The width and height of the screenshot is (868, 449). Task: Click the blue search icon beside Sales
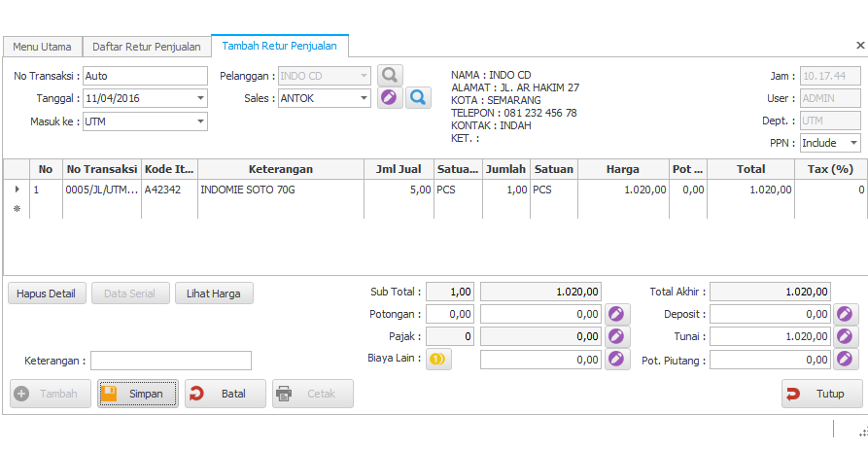[418, 98]
